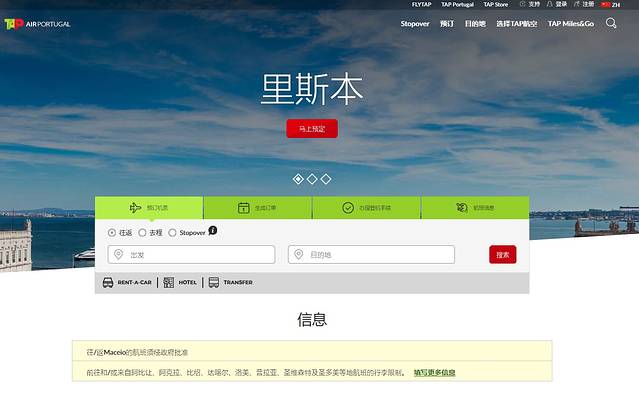Switch to the manage booking calendar tab

click(x=257, y=208)
